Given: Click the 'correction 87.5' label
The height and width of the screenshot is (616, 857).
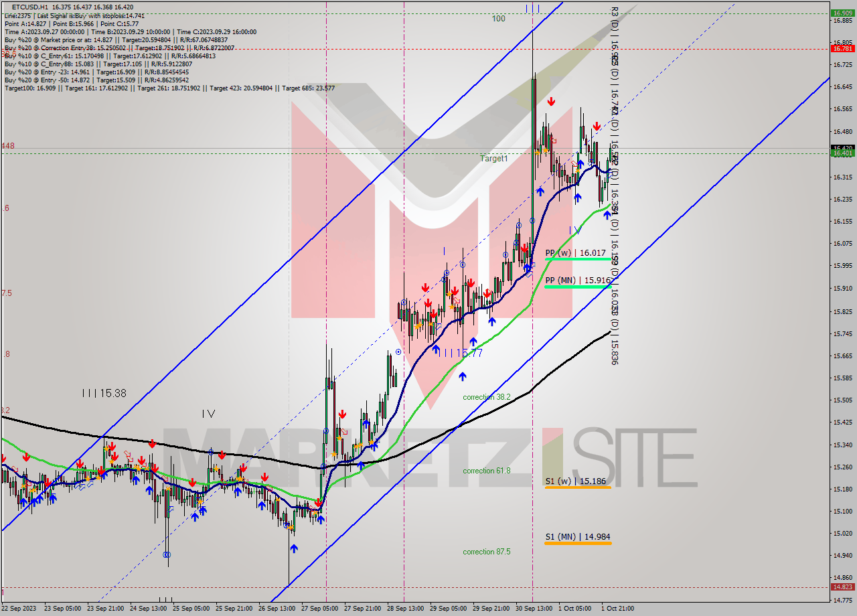Looking at the screenshot, I should tap(487, 552).
